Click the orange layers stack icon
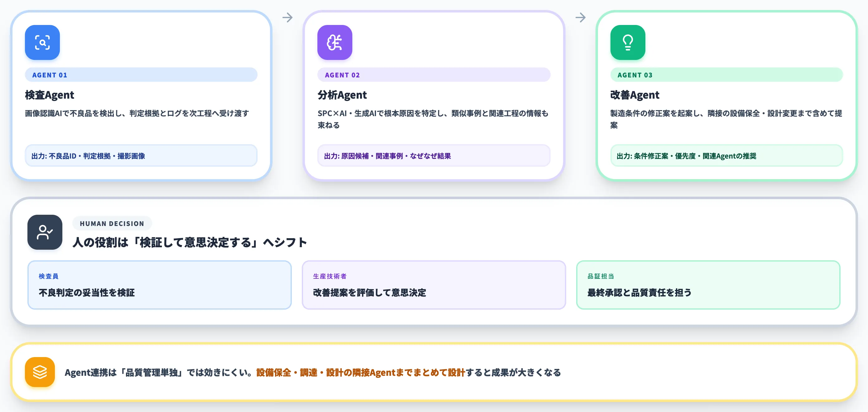This screenshot has height=412, width=868. click(40, 372)
